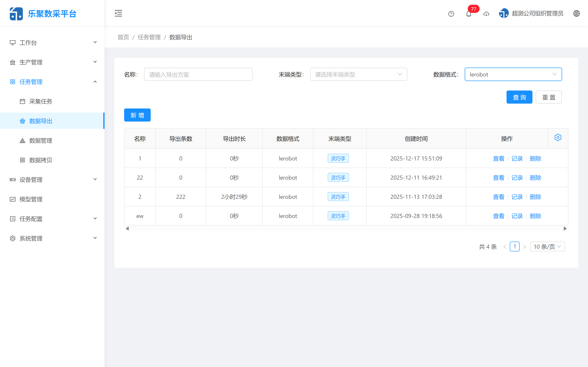This screenshot has width=588, height=367.
Task: Open the 末端类型 selection dropdown
Action: pos(358,74)
